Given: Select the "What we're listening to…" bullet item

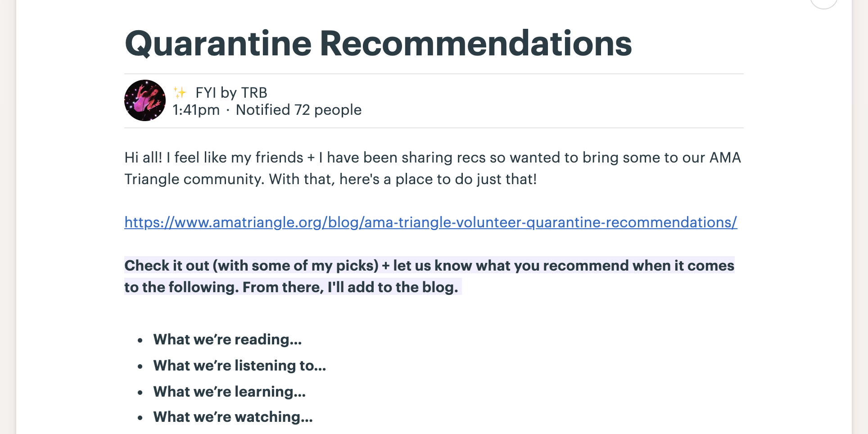Looking at the screenshot, I should coord(240,366).
